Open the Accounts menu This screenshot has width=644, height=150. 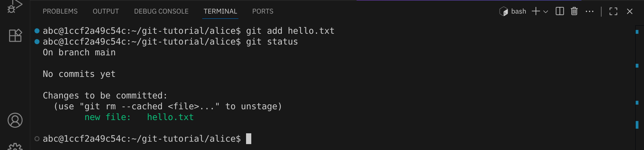pos(15,120)
